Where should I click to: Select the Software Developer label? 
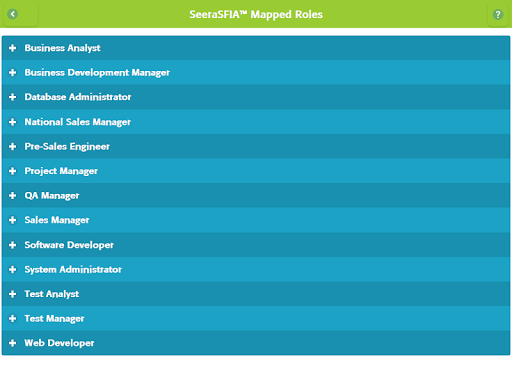[x=69, y=245]
